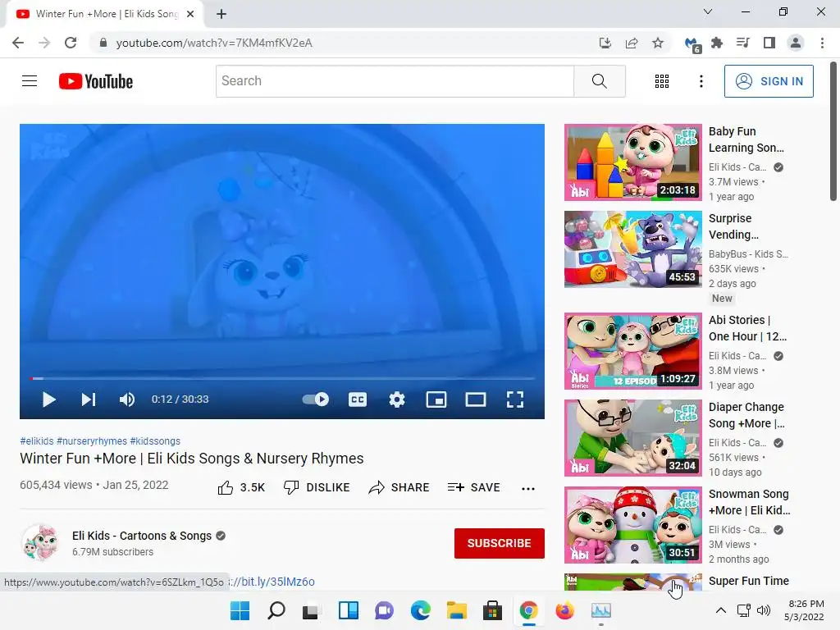Toggle autoplay switch in player

(x=316, y=399)
